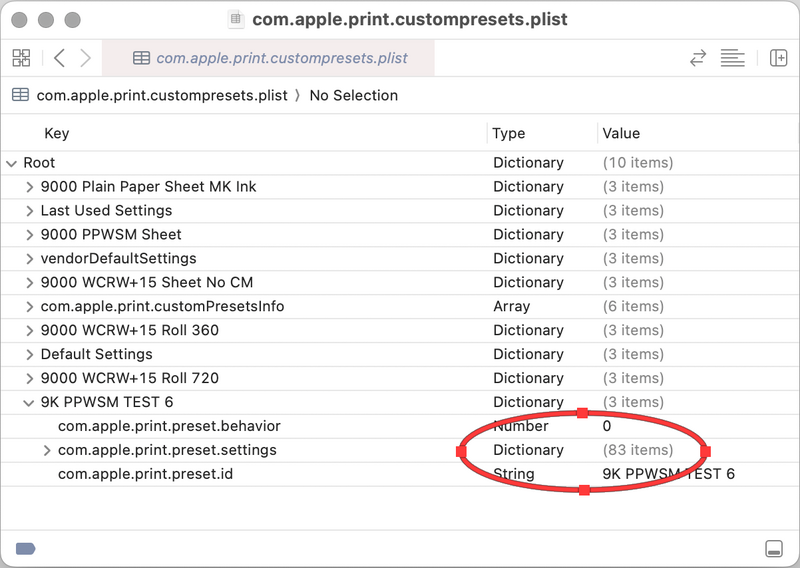The height and width of the screenshot is (568, 800).
Task: Click the swap arrows code review icon
Action: pyautogui.click(x=698, y=58)
